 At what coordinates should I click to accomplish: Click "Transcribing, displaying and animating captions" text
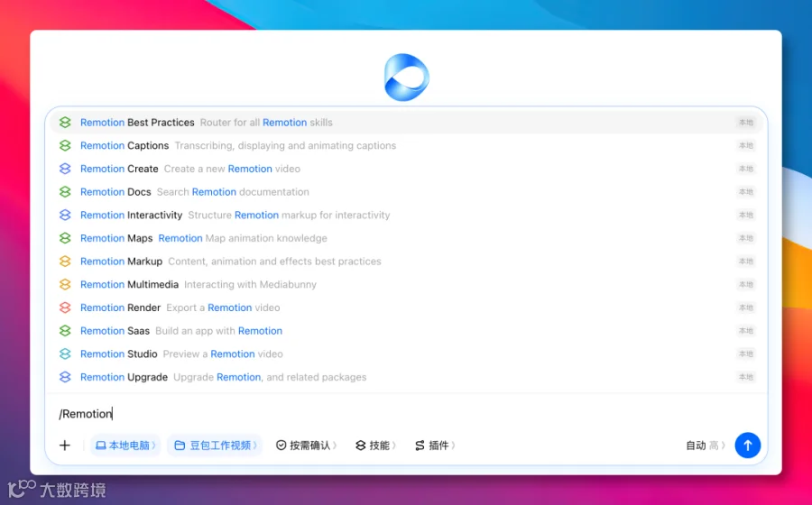pyautogui.click(x=285, y=146)
